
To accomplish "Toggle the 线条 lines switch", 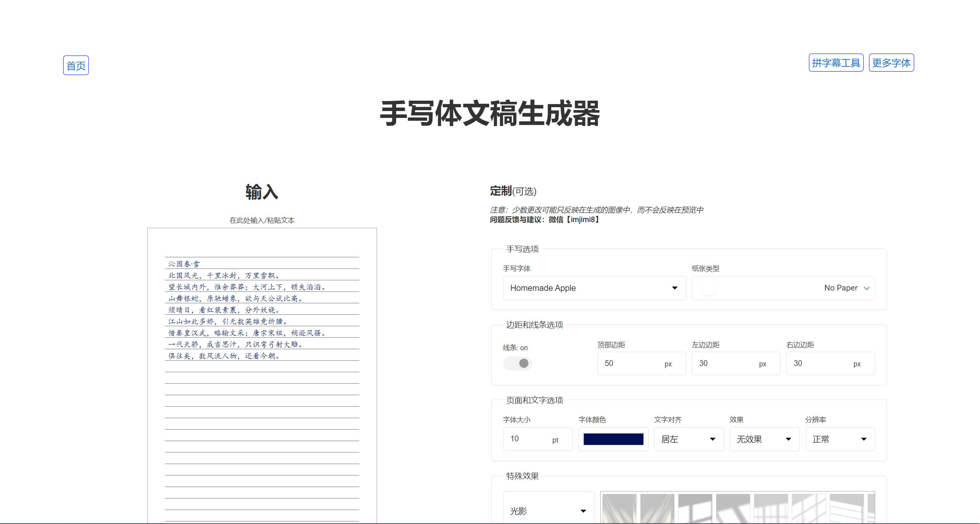I will point(517,363).
